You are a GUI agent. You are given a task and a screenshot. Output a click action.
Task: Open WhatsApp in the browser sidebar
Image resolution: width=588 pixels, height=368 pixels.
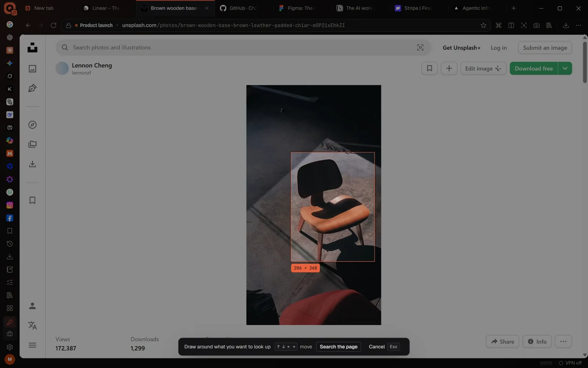(x=10, y=192)
